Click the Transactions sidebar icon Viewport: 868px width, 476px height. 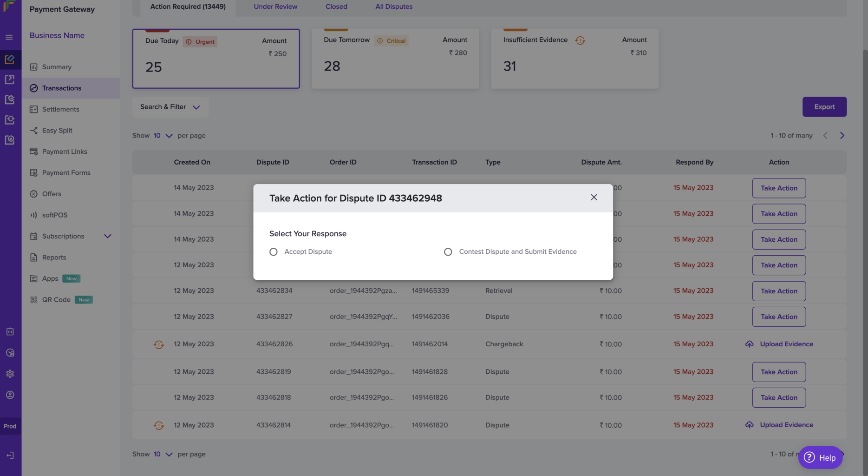pyautogui.click(x=33, y=88)
